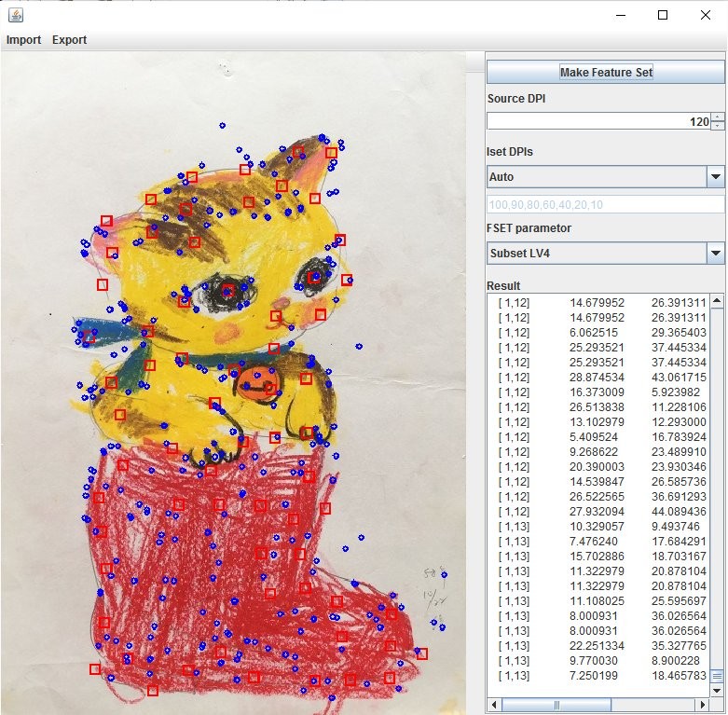Image resolution: width=728 pixels, height=715 pixels.
Task: Expand the Iset DPIs dropdown arrow
Action: point(716,177)
